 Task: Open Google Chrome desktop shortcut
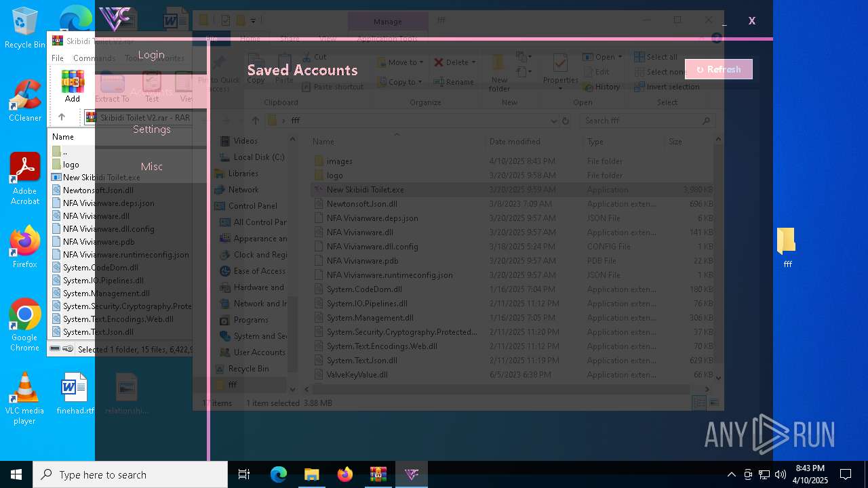coord(25,325)
